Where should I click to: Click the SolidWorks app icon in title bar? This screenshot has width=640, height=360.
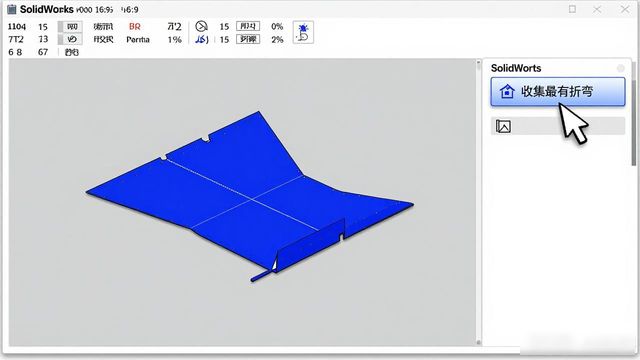click(x=11, y=9)
